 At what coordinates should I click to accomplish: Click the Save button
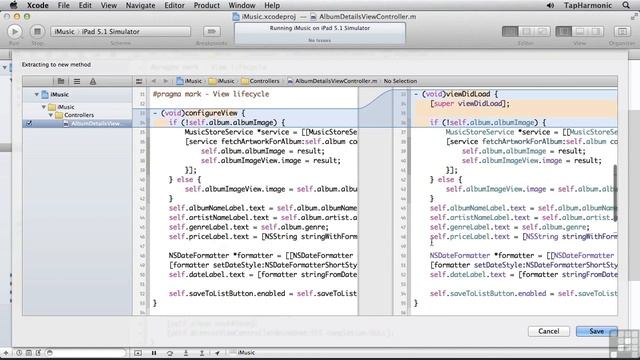click(596, 331)
